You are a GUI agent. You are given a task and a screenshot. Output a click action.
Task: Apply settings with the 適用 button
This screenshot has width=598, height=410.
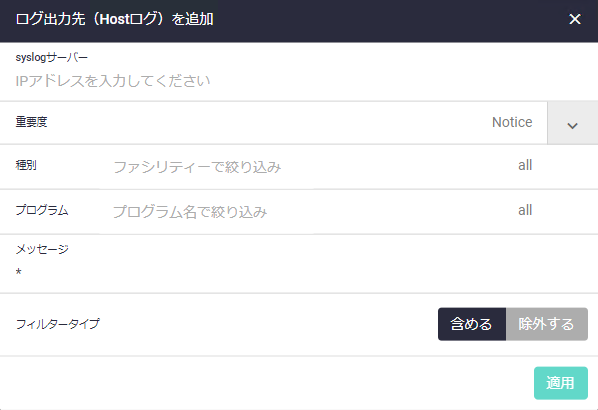[x=561, y=383]
